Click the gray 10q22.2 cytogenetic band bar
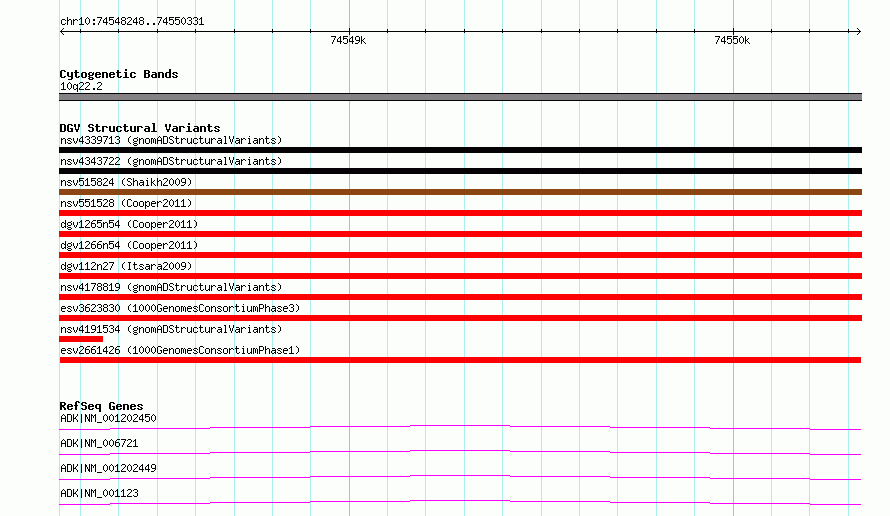Viewport: 890px width, 516px height. click(460, 97)
